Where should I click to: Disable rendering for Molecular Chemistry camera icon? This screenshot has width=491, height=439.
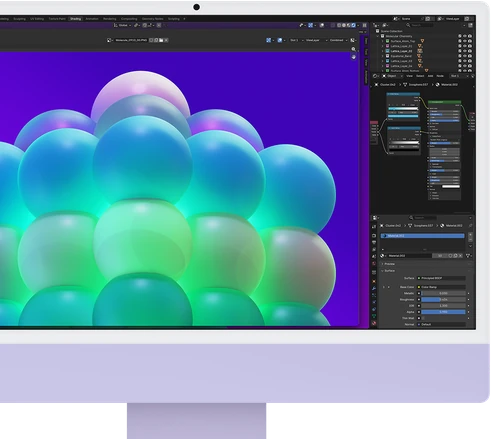click(x=470, y=36)
